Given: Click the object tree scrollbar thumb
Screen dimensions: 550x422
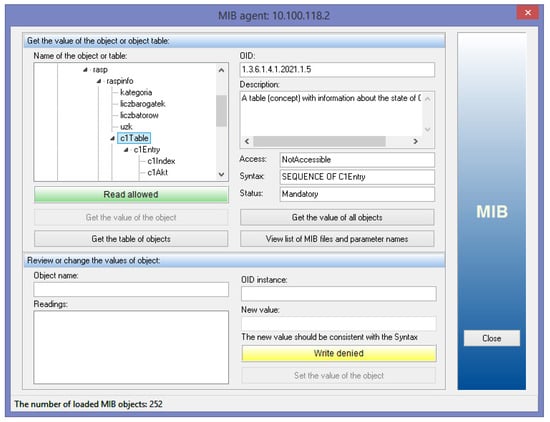Looking at the screenshot, I should click(221, 111).
